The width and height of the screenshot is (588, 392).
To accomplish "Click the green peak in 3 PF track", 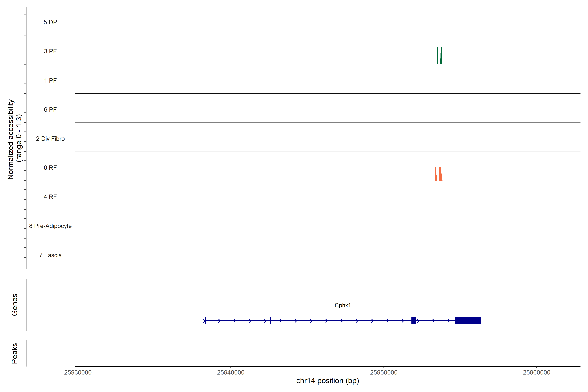I will pos(437,56).
